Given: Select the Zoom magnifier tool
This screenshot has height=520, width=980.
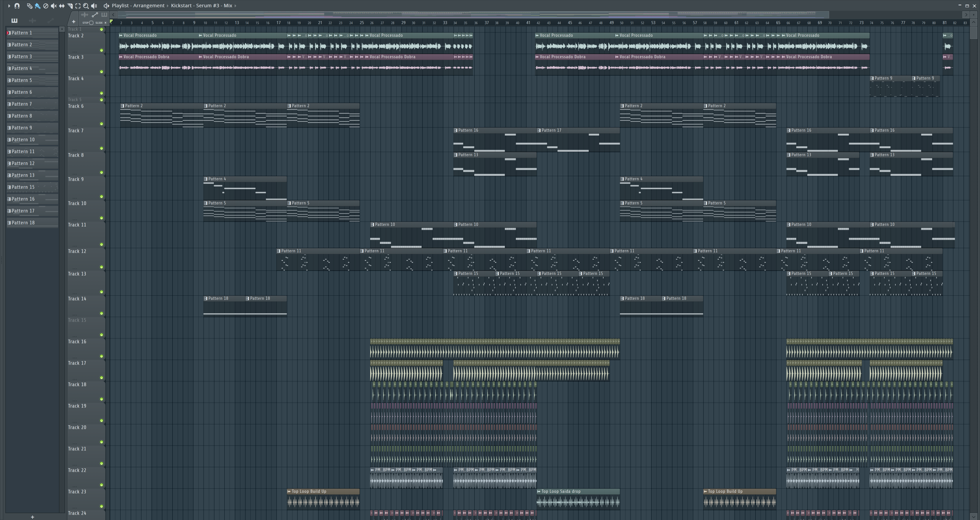Looking at the screenshot, I should 86,6.
